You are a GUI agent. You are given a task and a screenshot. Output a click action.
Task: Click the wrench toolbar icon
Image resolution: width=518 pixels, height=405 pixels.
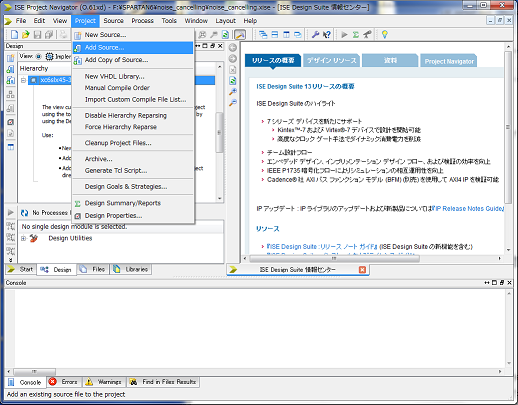pos(315,34)
